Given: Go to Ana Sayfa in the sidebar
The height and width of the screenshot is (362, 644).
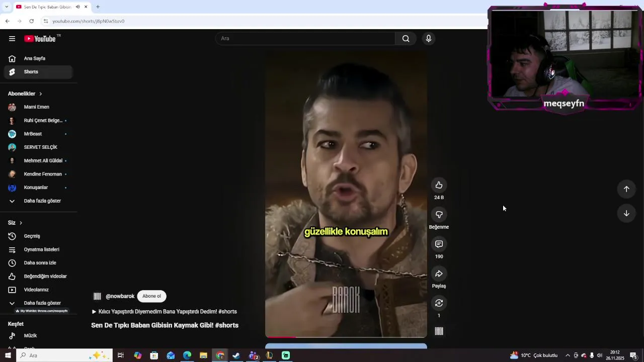Looking at the screenshot, I should point(38,58).
